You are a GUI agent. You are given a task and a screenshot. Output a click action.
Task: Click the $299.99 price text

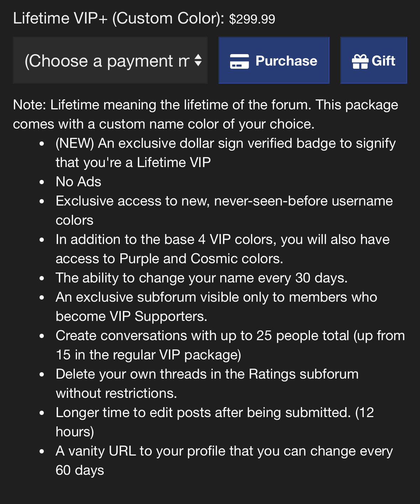[x=252, y=19]
